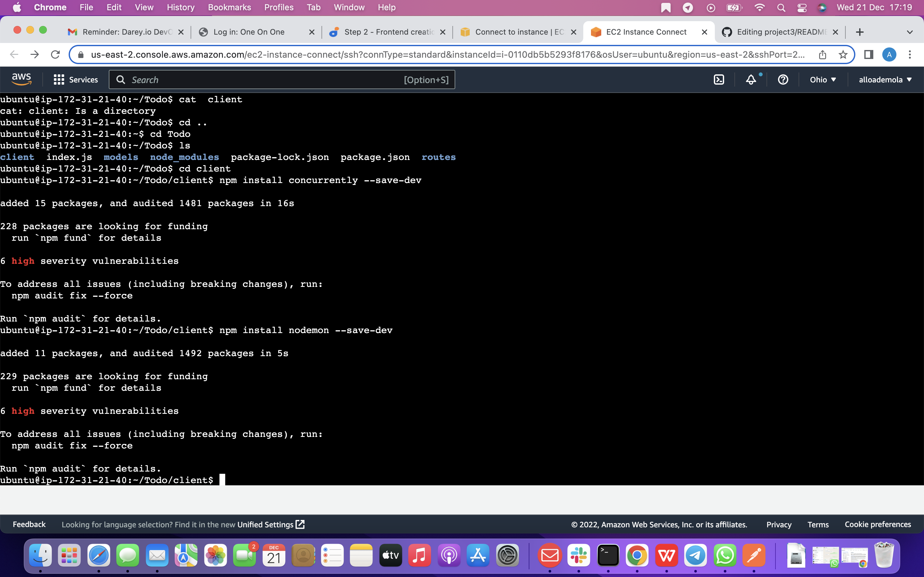Image resolution: width=924 pixels, height=577 pixels.
Task: Open AWS CloudShell terminal icon
Action: [719, 79]
